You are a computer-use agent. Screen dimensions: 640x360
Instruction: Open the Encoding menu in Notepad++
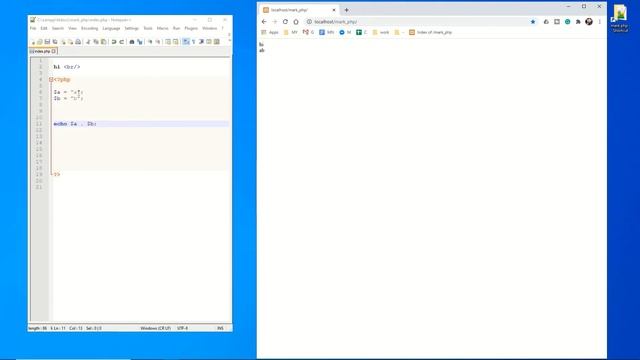[89, 28]
